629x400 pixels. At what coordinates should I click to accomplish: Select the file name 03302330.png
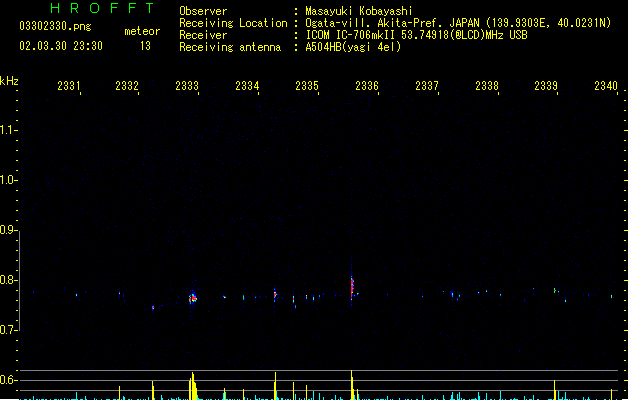(55, 26)
